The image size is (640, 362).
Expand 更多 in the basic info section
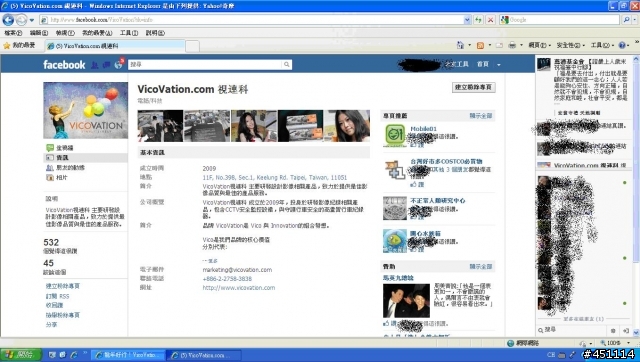click(210, 261)
